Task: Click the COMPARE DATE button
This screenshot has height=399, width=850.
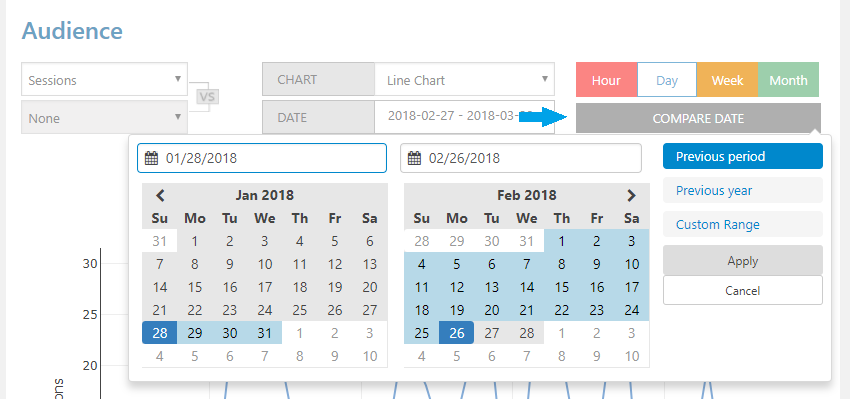Action: point(698,118)
